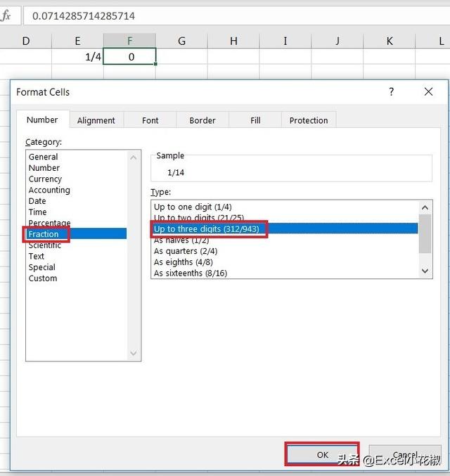Choose the Custom category
The image size is (450, 476).
click(x=43, y=278)
